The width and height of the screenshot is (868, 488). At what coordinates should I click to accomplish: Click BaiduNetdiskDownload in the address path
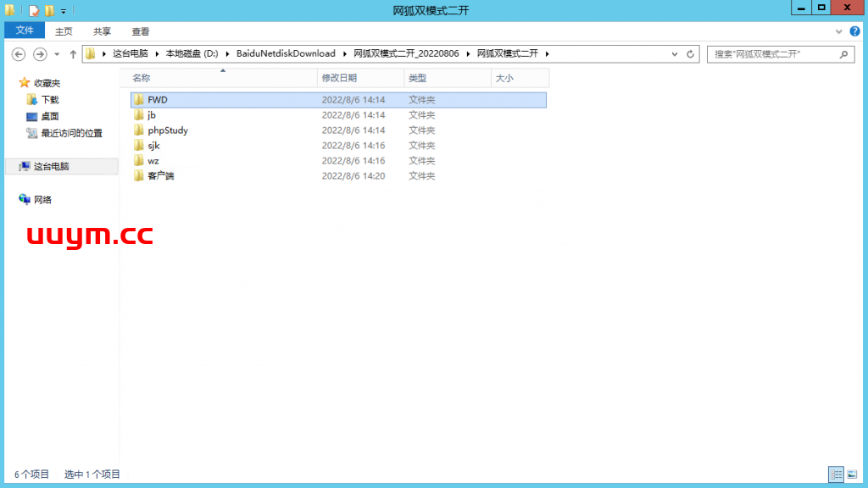pyautogui.click(x=286, y=53)
